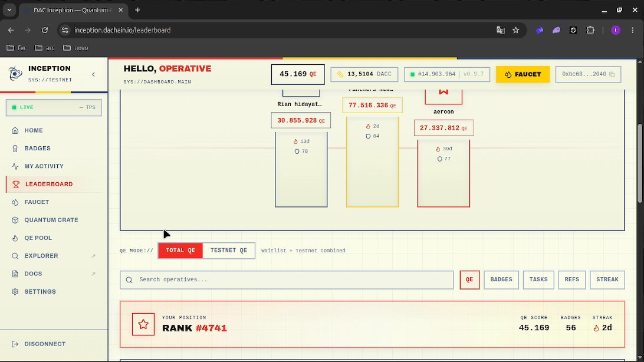Click the Settings gear icon
The height and width of the screenshot is (362, 644).
(x=15, y=292)
